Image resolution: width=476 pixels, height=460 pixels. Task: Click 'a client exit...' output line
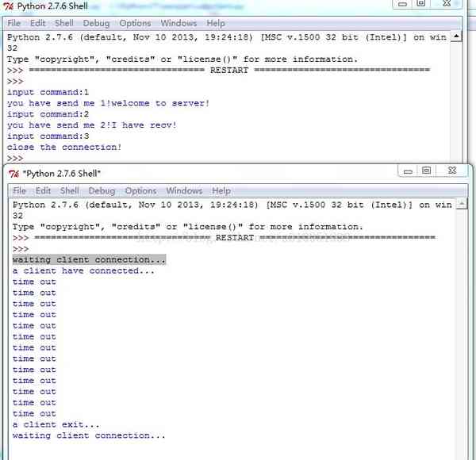click(56, 424)
